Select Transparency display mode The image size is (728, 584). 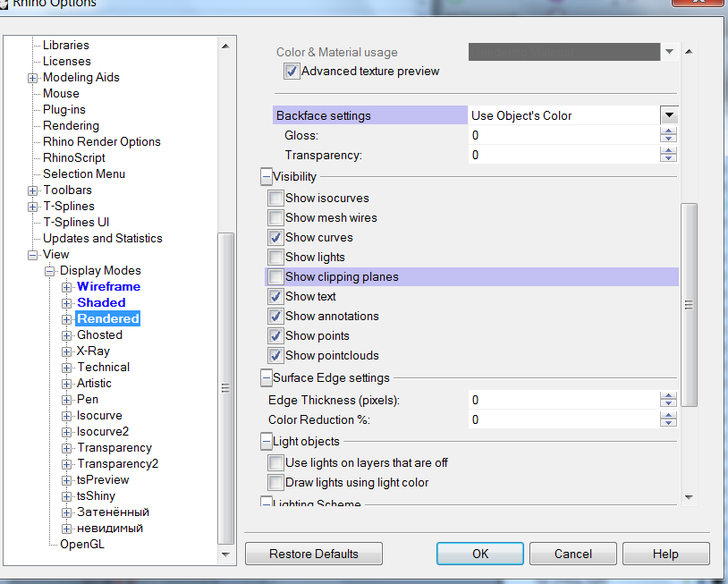click(114, 448)
